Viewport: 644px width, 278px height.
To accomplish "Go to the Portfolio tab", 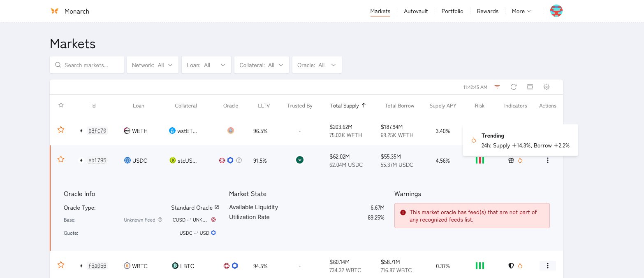I will coord(452,11).
